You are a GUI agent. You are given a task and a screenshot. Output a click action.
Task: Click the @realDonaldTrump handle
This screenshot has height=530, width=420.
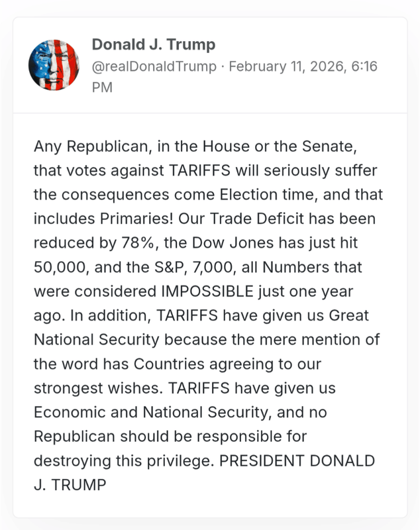click(154, 66)
